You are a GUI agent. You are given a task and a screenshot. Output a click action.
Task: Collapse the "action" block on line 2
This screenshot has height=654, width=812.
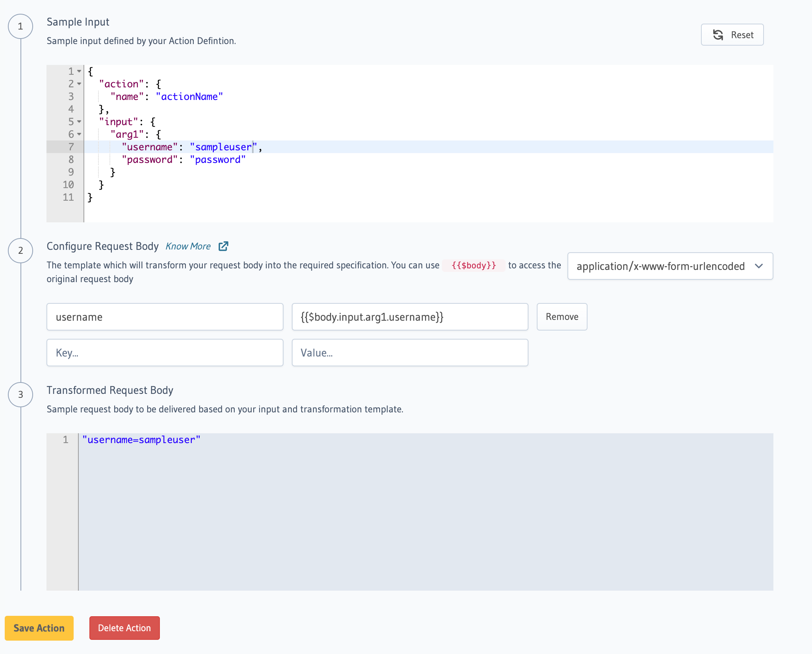tap(79, 84)
